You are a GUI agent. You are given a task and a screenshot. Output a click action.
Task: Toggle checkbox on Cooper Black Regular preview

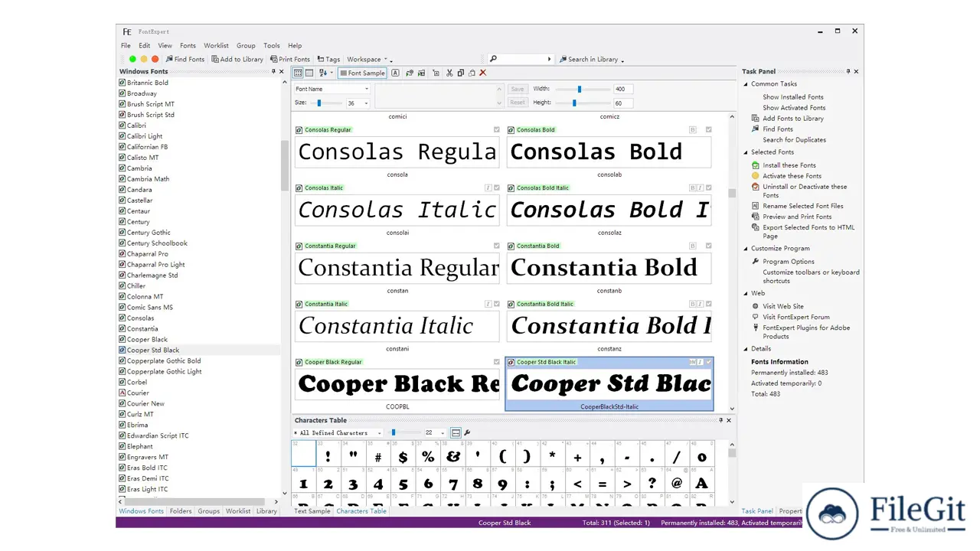496,362
